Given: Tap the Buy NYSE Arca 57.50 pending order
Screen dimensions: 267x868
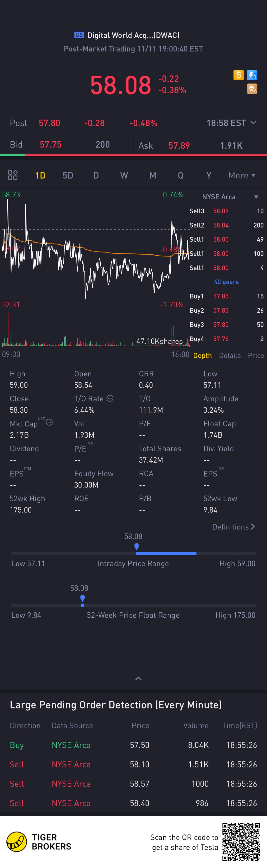Looking at the screenshot, I should click(133, 745).
